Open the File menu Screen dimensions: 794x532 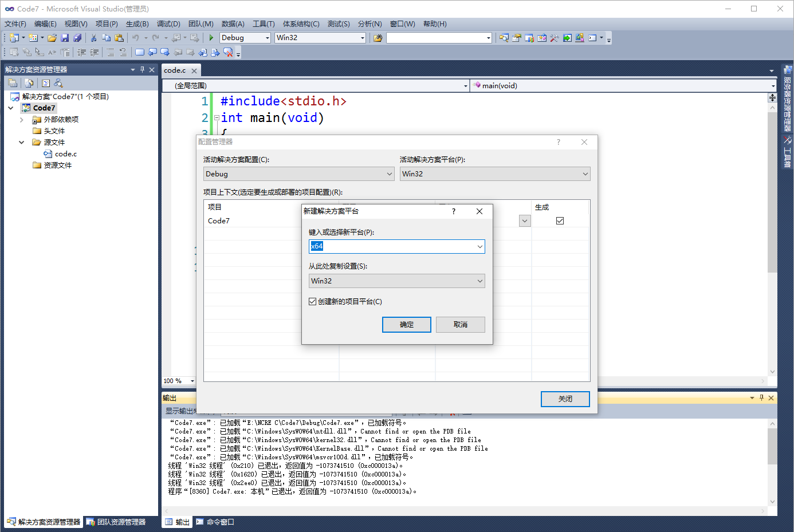(15, 23)
